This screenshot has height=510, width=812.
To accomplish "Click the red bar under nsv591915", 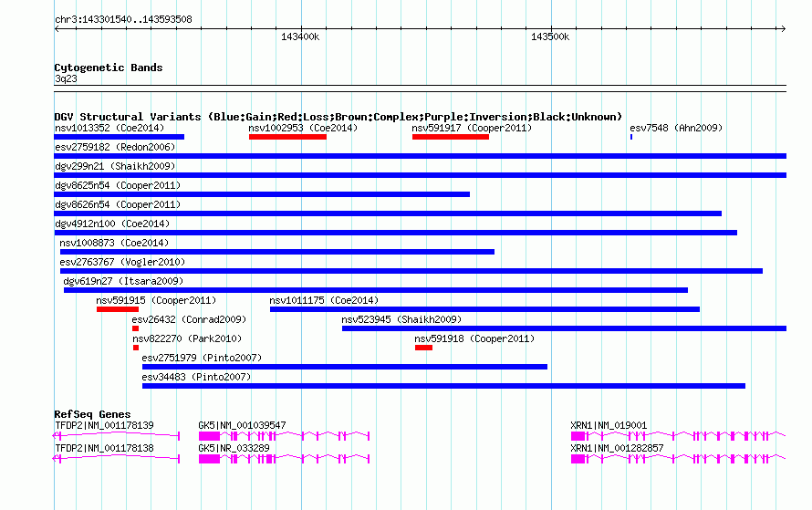I will [x=118, y=309].
